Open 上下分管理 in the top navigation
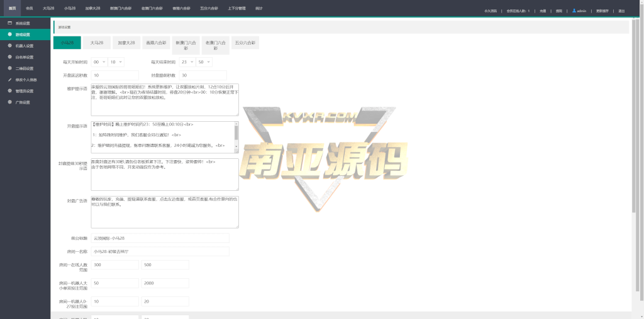644x319 pixels. click(236, 8)
